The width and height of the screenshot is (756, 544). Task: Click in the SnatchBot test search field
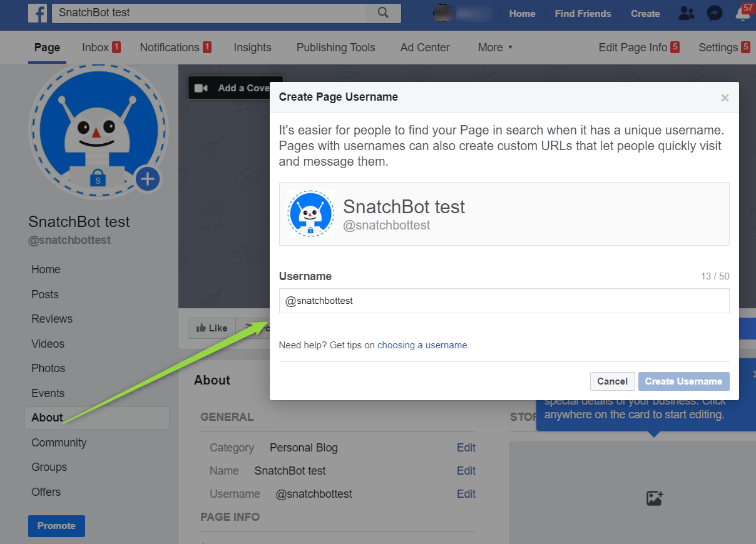209,13
